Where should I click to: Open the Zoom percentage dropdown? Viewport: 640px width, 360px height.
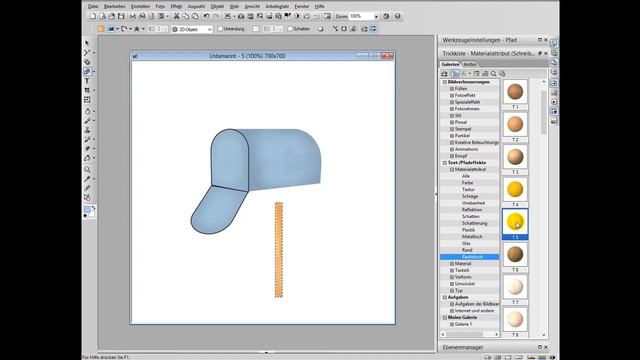376,16
